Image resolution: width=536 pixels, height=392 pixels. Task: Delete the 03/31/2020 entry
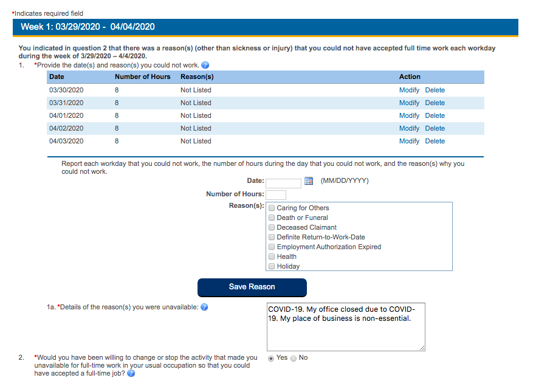pyautogui.click(x=435, y=103)
